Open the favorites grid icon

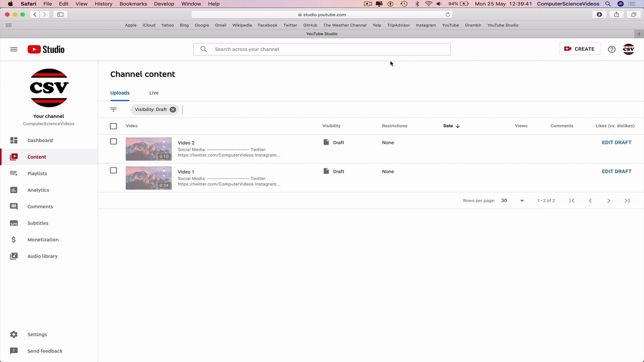(x=9, y=25)
